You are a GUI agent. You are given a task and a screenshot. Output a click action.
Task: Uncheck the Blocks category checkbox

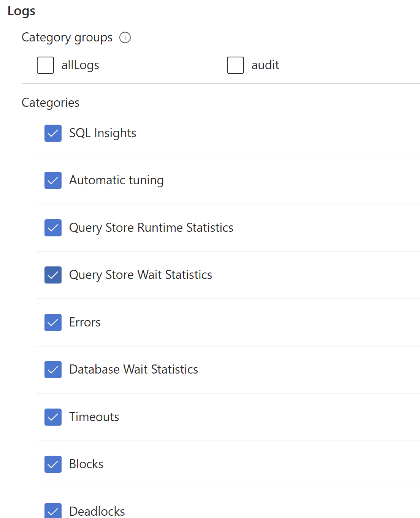point(53,464)
